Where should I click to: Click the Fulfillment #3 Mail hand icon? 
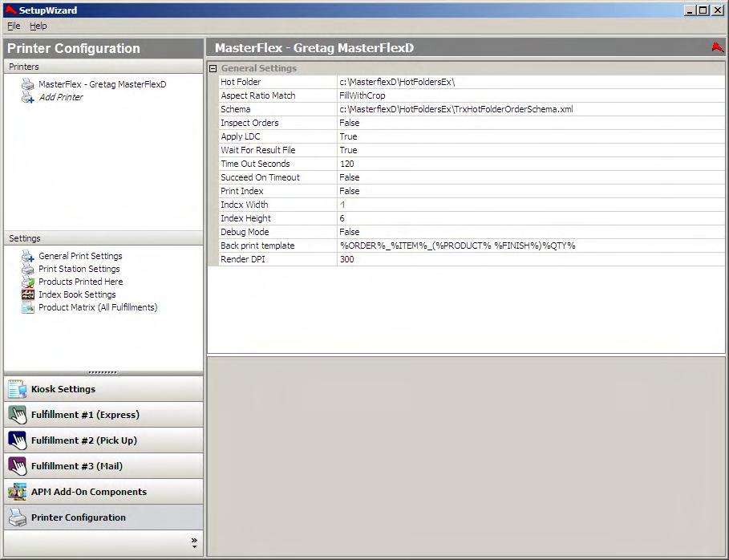pos(18,466)
